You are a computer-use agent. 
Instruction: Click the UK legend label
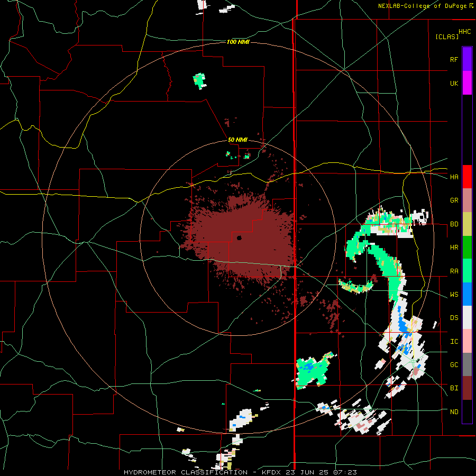454,83
